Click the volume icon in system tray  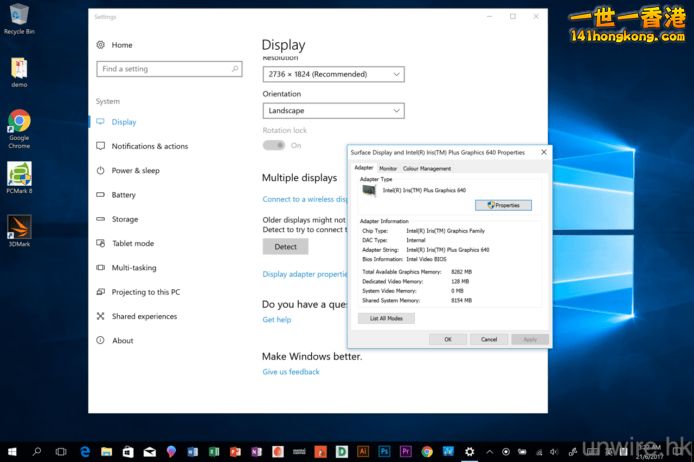pos(554,452)
